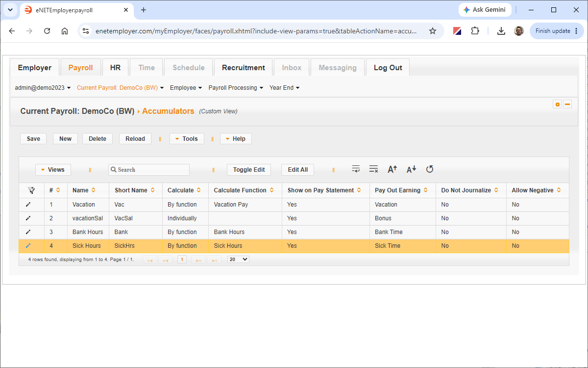Screen dimensions: 588x368
Task: Click the Save button
Action: (33, 139)
